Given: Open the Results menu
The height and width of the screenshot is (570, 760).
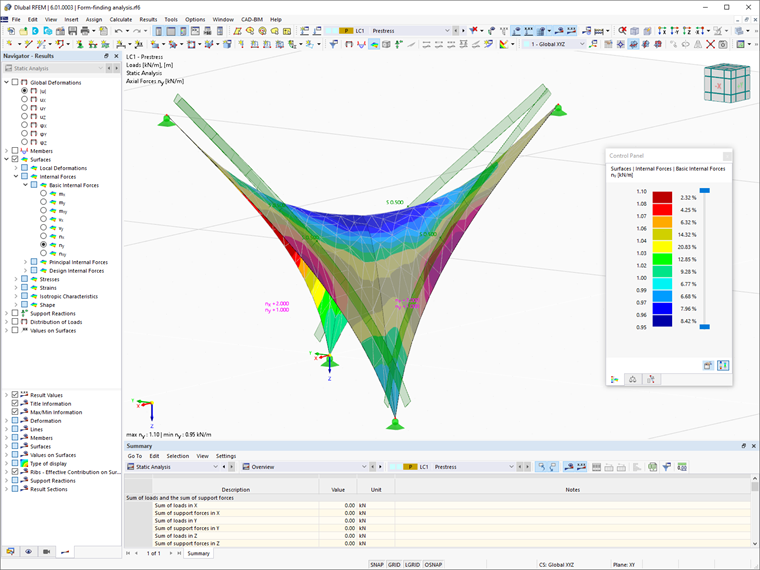Looking at the screenshot, I should point(148,19).
